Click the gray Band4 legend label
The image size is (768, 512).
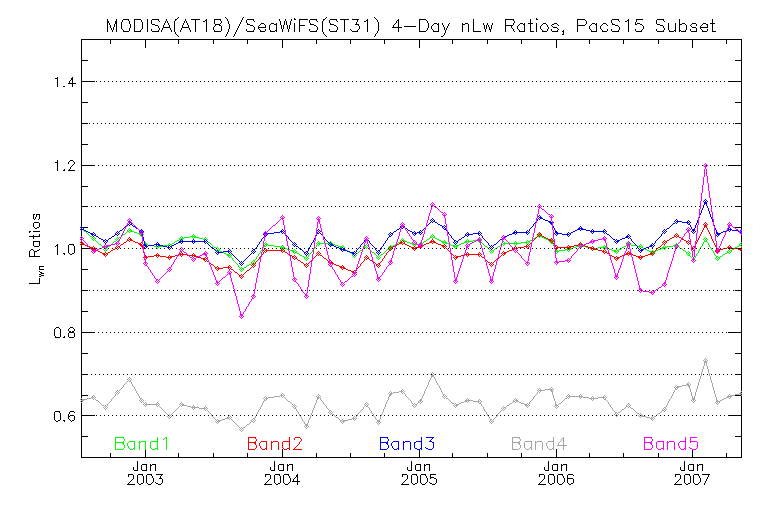[x=539, y=444]
